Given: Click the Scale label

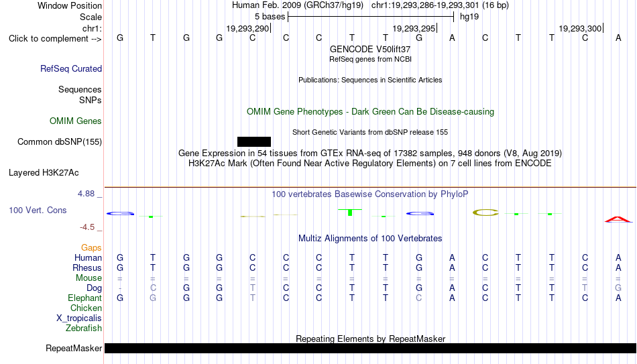Looking at the screenshot, I should click(x=91, y=17).
